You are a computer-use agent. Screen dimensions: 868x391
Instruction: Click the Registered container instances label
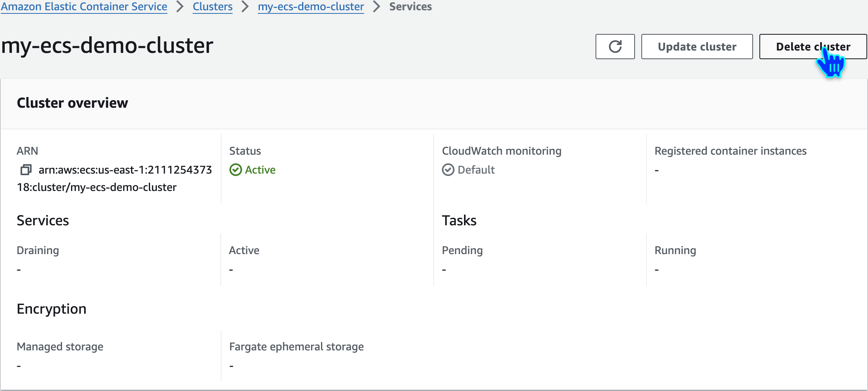tap(730, 151)
